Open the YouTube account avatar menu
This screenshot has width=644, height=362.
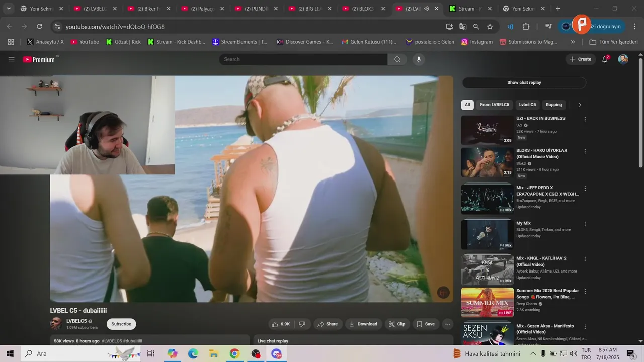click(x=623, y=59)
